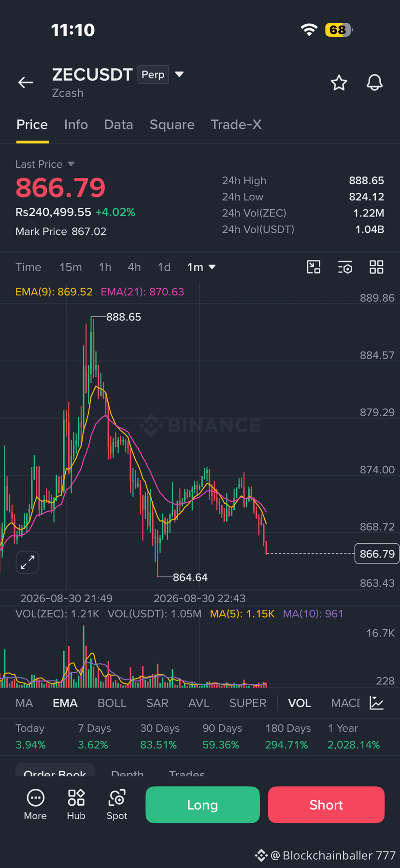Tap the 24h Low value 824.12
The width and height of the screenshot is (400, 868).
click(x=367, y=197)
